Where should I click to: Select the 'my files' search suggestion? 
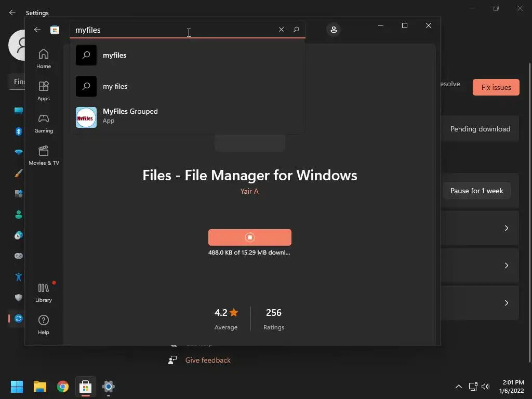187,86
